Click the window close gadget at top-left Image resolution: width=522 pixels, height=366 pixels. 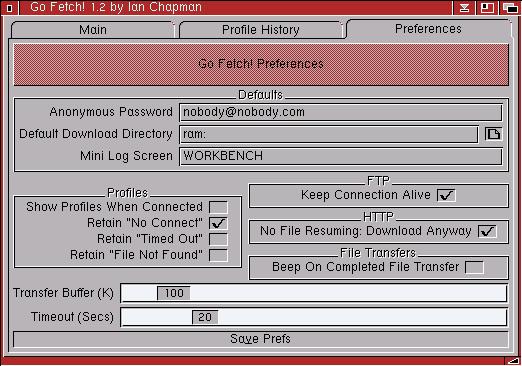tap(9, 8)
